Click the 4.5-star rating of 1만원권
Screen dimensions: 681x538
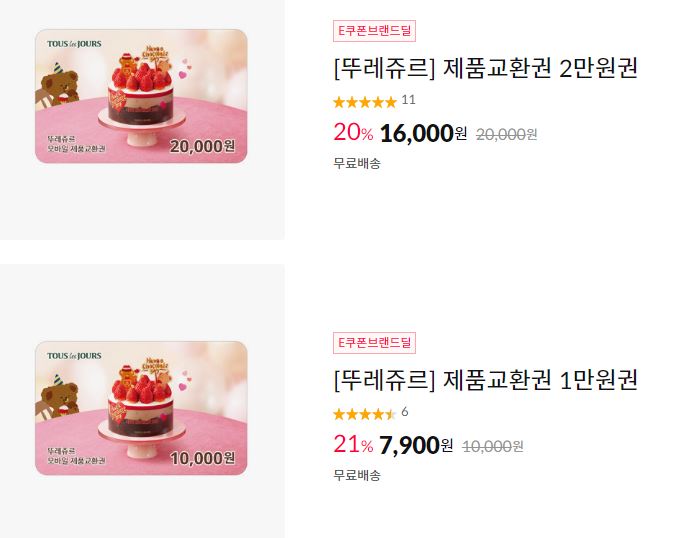[x=365, y=414]
